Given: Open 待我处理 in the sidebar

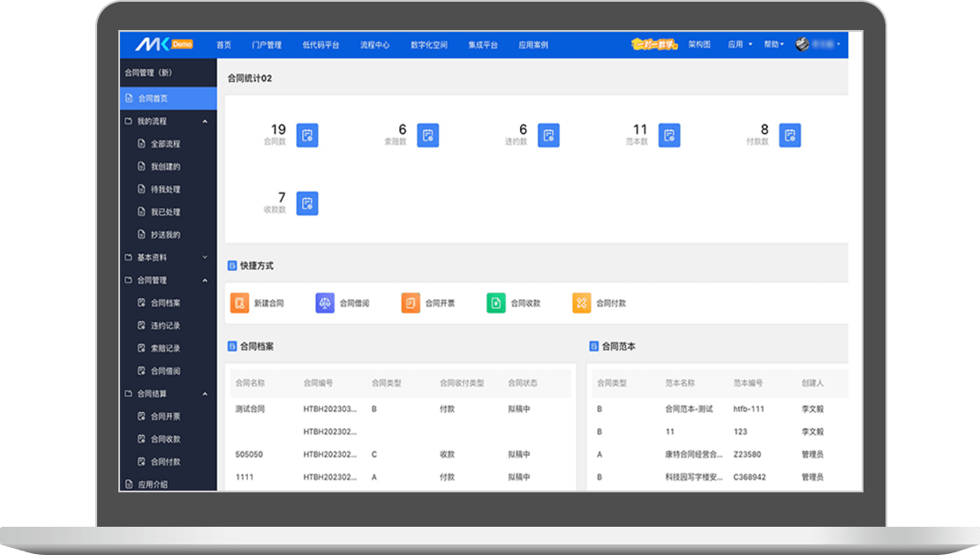Looking at the screenshot, I should tap(165, 189).
